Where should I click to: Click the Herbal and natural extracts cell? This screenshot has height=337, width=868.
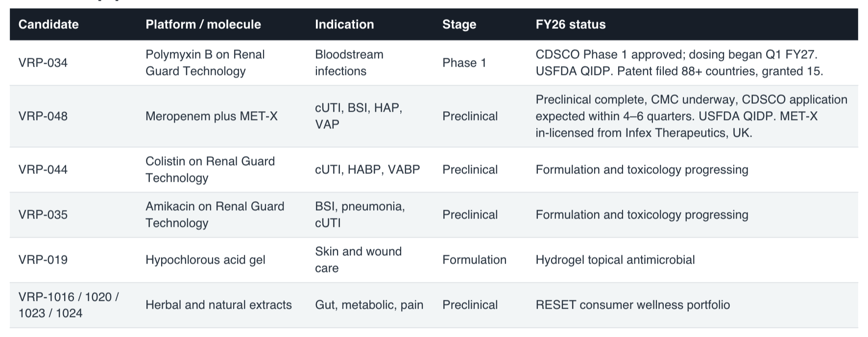(x=218, y=305)
